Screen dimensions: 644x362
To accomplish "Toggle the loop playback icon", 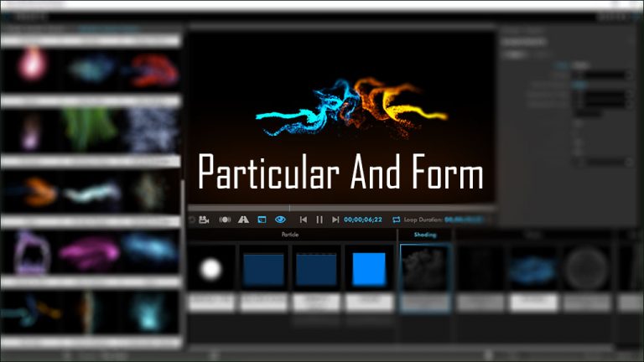I will pyautogui.click(x=396, y=220).
